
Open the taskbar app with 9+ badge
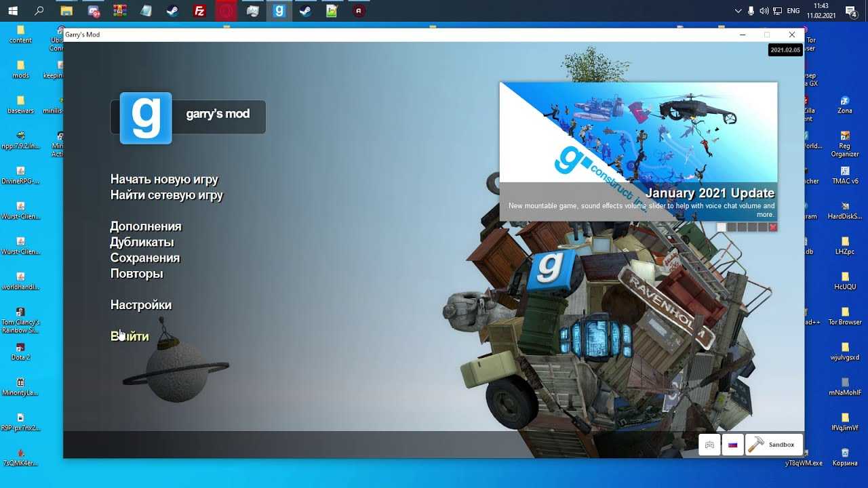point(93,11)
